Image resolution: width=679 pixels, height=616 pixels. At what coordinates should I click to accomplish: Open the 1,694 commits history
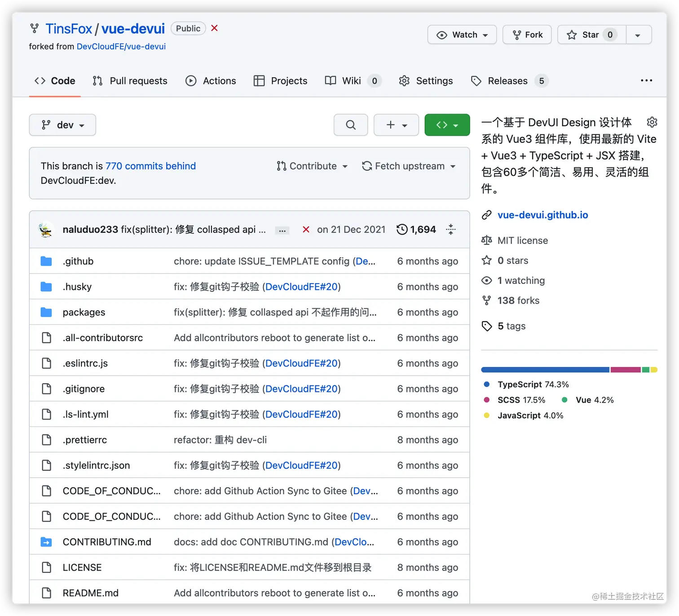pyautogui.click(x=416, y=230)
